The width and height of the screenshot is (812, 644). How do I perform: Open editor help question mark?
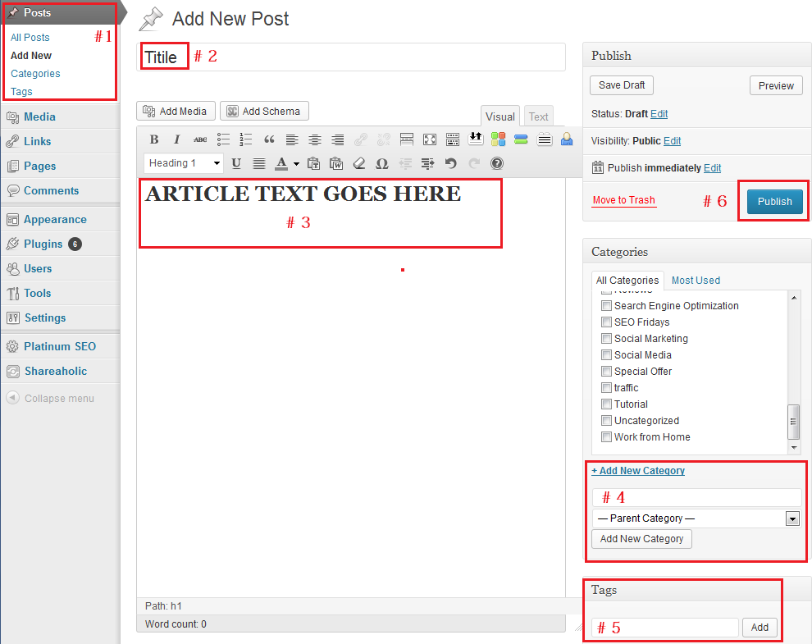point(496,164)
